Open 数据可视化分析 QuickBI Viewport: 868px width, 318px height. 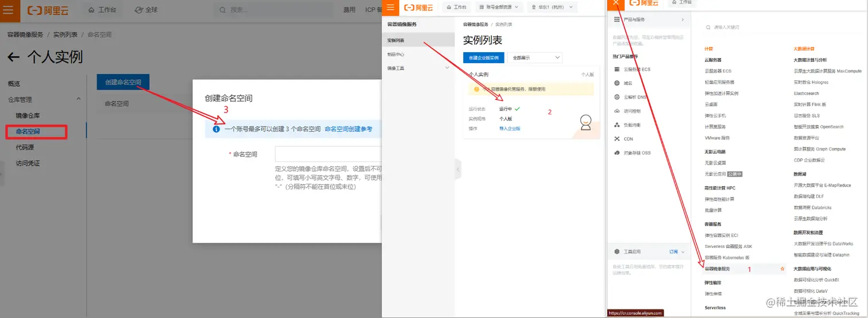[816, 280]
